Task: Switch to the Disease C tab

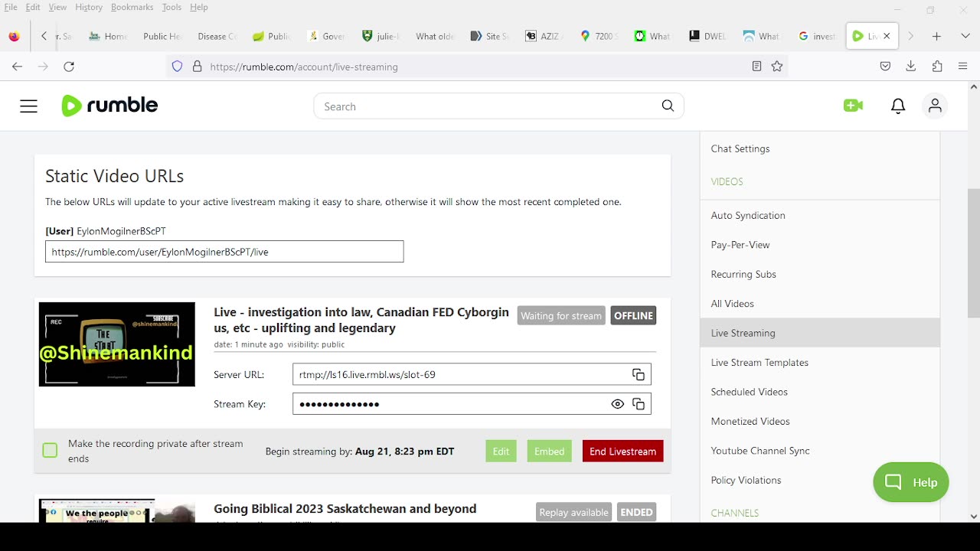Action: coord(217,36)
